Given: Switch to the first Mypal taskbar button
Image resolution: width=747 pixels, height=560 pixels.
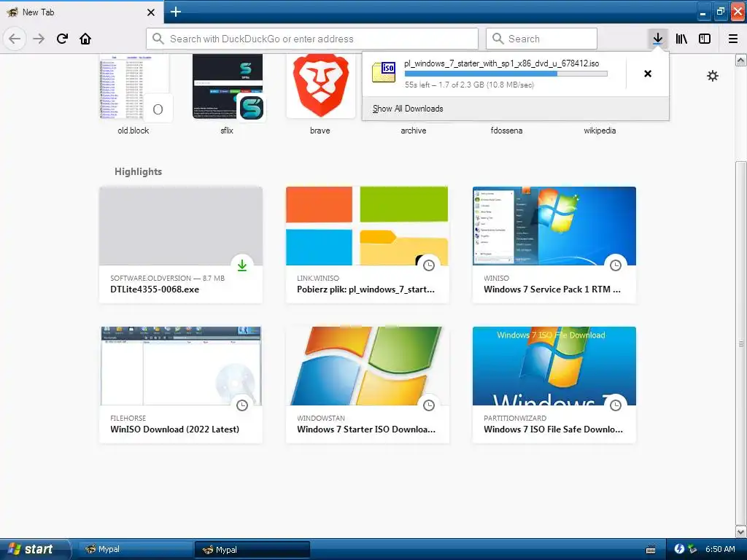Looking at the screenshot, I should coord(134,550).
